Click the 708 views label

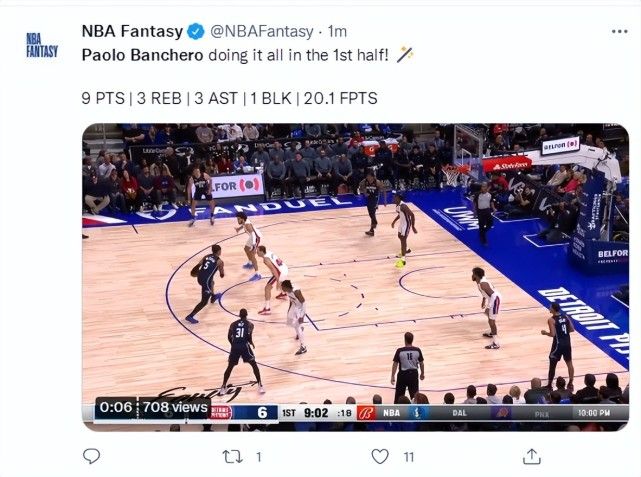(x=175, y=408)
